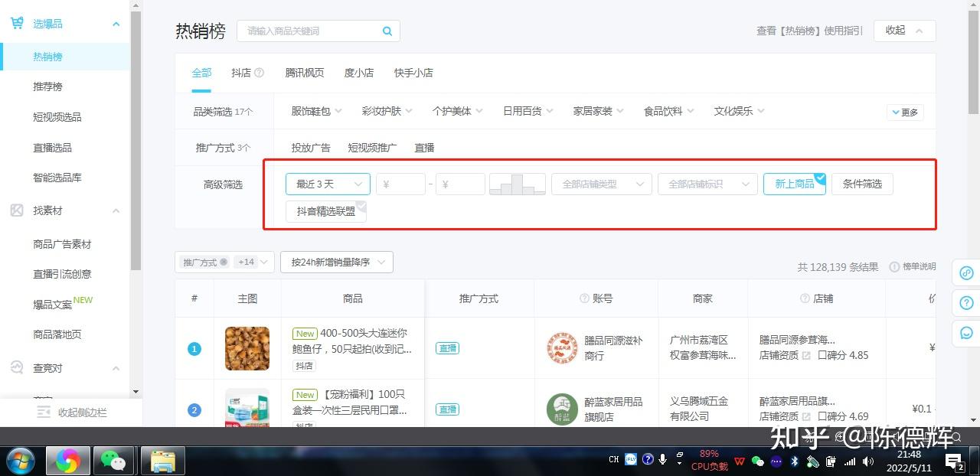Viewport: 980px width, 476px height.
Task: Open 直播选品 in the sidebar
Action: pyautogui.click(x=52, y=148)
